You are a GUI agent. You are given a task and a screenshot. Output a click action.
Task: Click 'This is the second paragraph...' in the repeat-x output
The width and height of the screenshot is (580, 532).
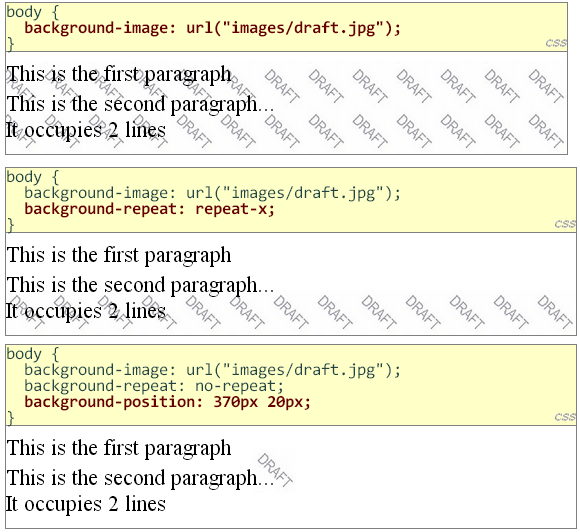pos(140,285)
